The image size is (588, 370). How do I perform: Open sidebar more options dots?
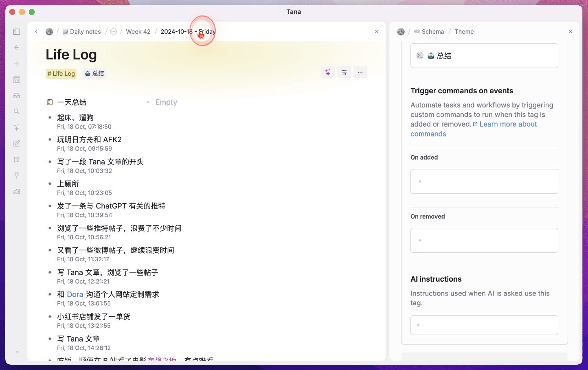(17, 352)
